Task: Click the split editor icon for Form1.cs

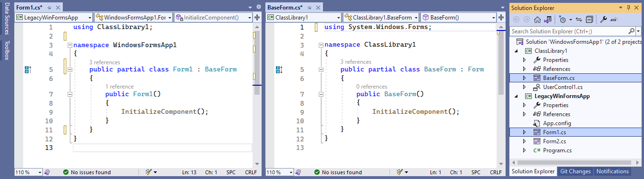Action: pos(257,17)
